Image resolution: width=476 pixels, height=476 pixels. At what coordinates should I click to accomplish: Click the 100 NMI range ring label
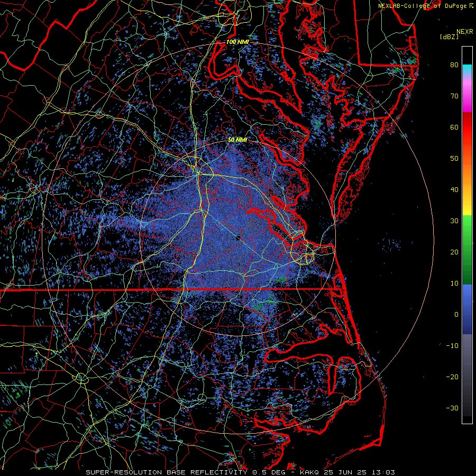click(237, 42)
